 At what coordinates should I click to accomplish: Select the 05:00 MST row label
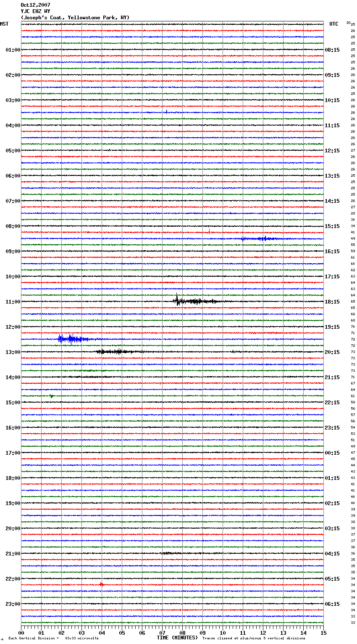pyautogui.click(x=13, y=151)
